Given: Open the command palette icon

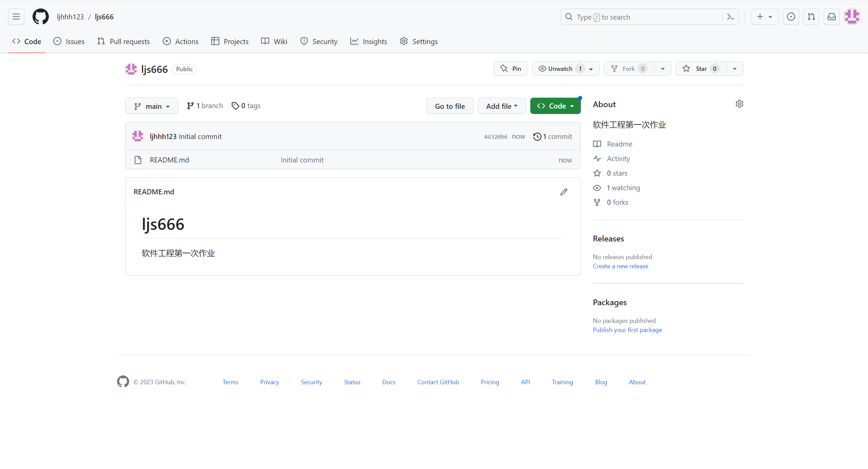Looking at the screenshot, I should pos(731,17).
